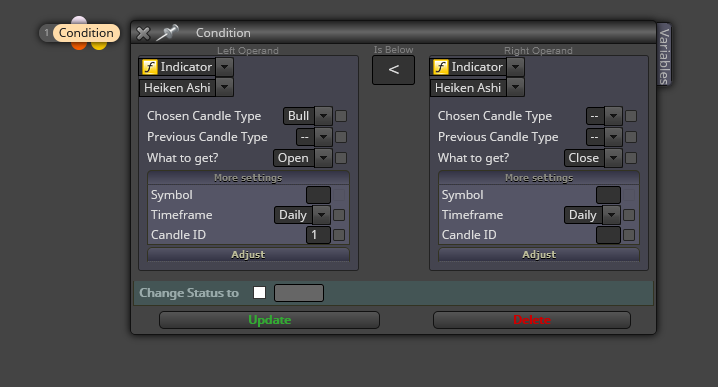
Task: Click the less-than operator button
Action: pos(393,70)
